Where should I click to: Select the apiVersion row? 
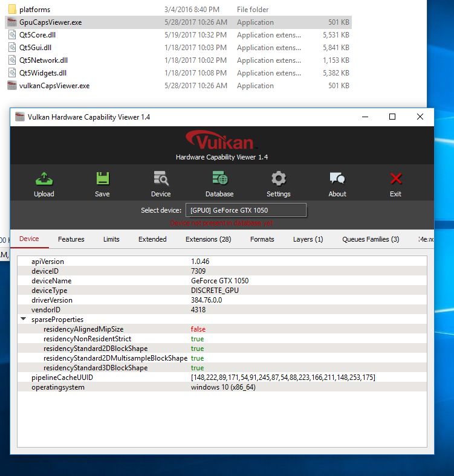point(222,262)
